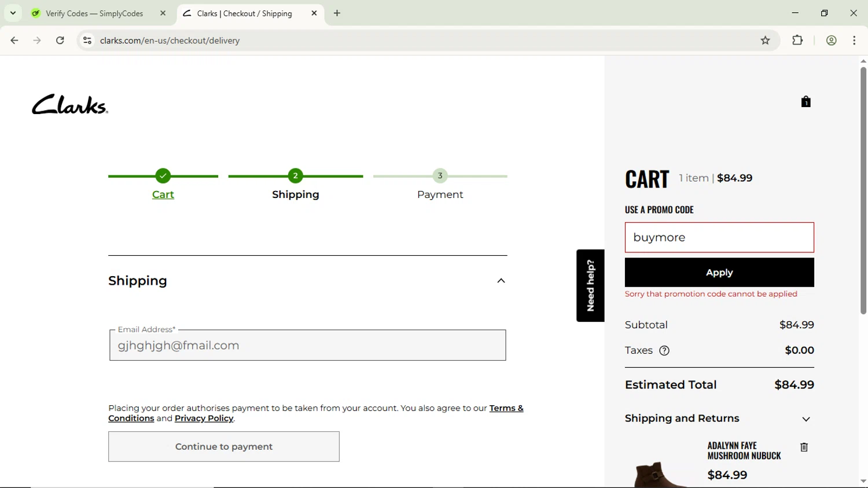Switch to Clarks Checkout Shipping tab
This screenshot has height=488, width=868.
[x=244, y=13]
